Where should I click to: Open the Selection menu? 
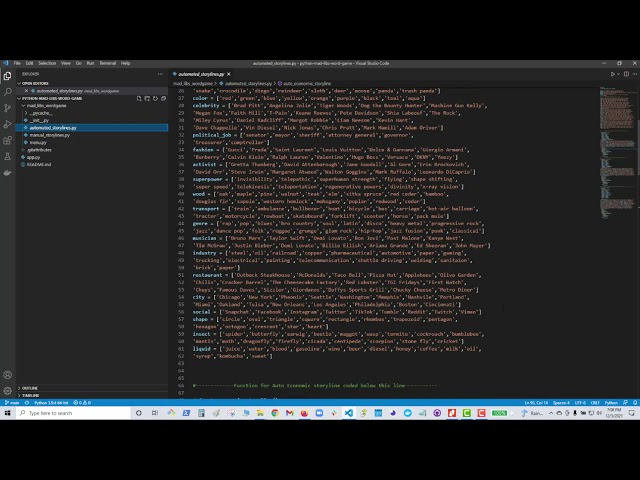click(47, 63)
